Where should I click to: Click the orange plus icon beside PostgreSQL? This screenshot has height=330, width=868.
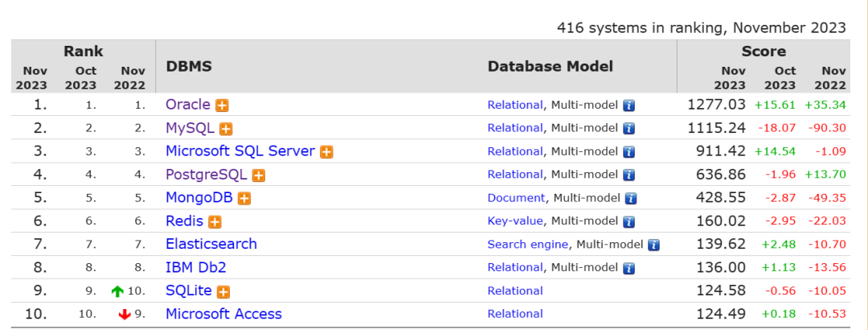259,175
